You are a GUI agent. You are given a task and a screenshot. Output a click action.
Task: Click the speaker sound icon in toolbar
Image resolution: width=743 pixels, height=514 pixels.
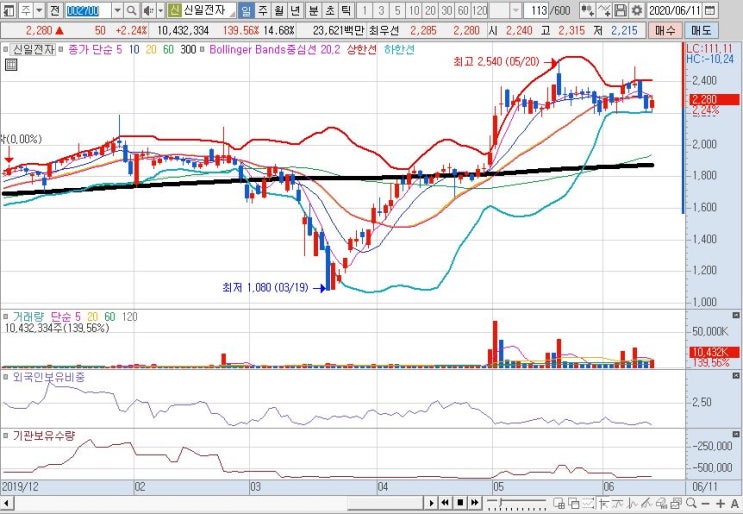(x=148, y=10)
